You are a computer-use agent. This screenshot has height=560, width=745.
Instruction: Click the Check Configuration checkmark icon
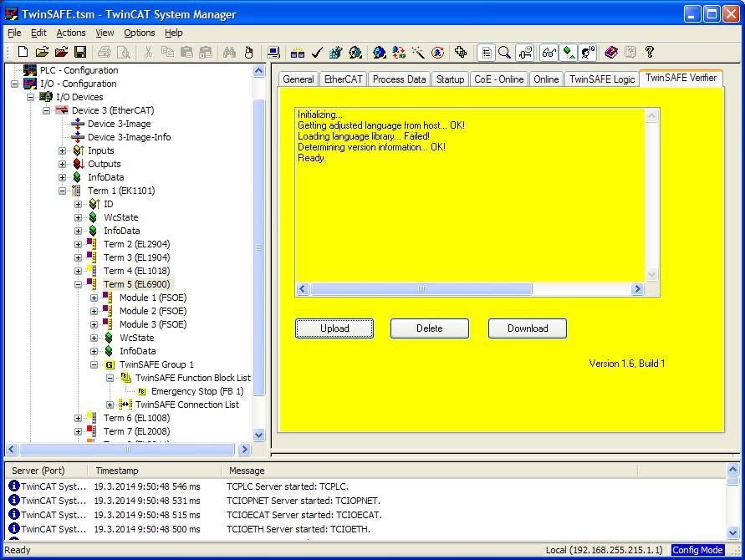(x=317, y=53)
